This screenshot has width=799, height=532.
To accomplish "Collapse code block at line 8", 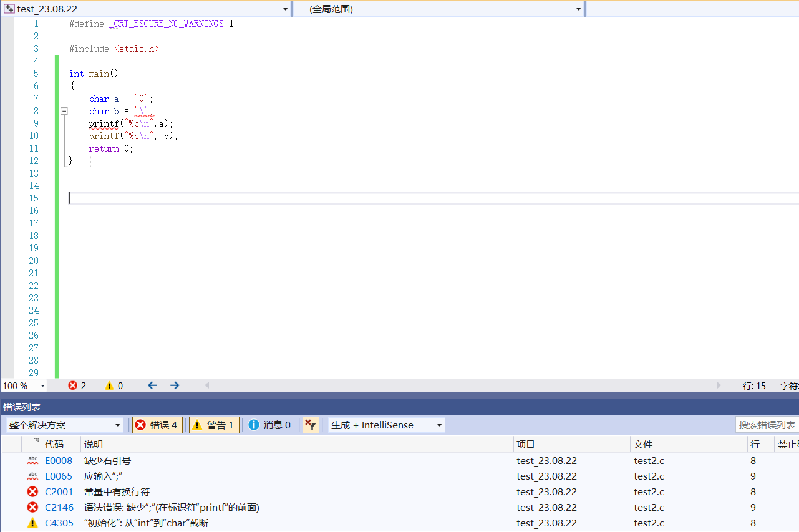I will (x=64, y=111).
